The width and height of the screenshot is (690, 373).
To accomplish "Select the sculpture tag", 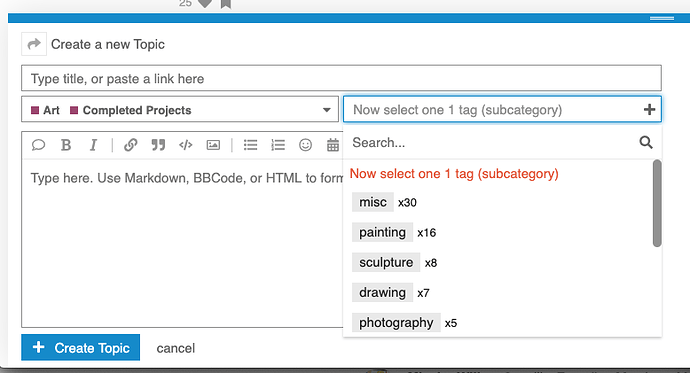I will [386, 263].
